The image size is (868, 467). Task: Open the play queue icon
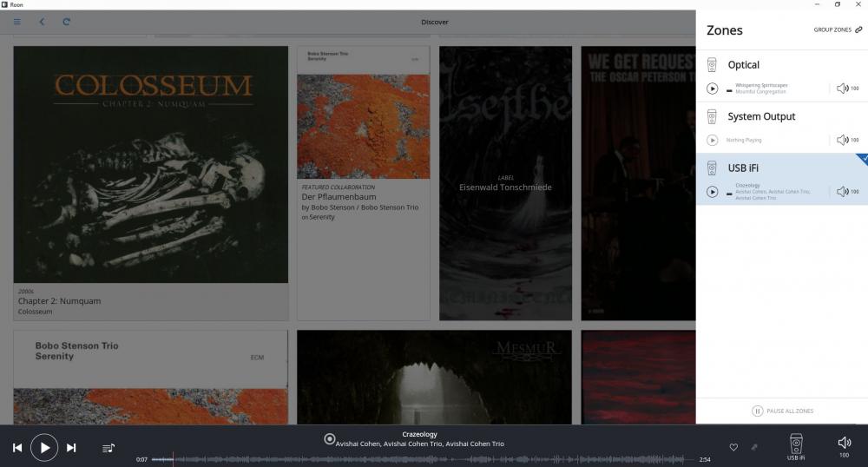(x=108, y=448)
